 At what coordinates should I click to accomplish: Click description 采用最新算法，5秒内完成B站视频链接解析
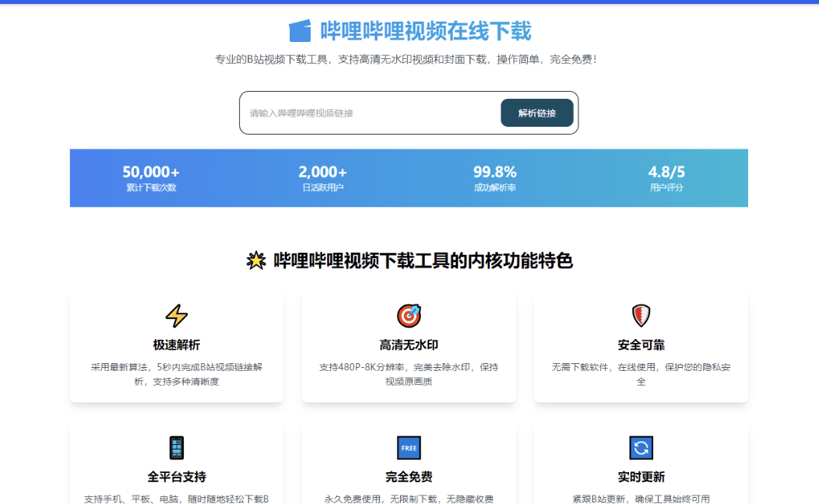click(x=177, y=374)
